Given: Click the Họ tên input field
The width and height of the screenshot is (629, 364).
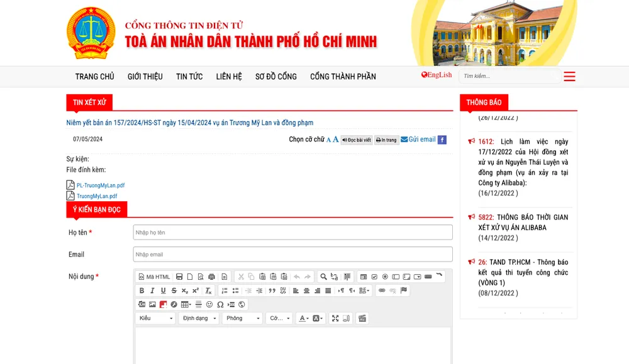Looking at the screenshot, I should (x=292, y=233).
